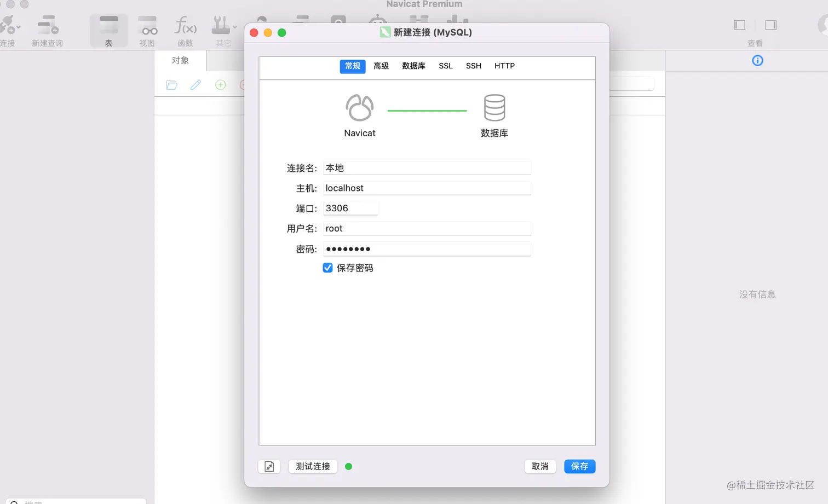Click the masked password field
The height and width of the screenshot is (504, 828).
(x=427, y=249)
